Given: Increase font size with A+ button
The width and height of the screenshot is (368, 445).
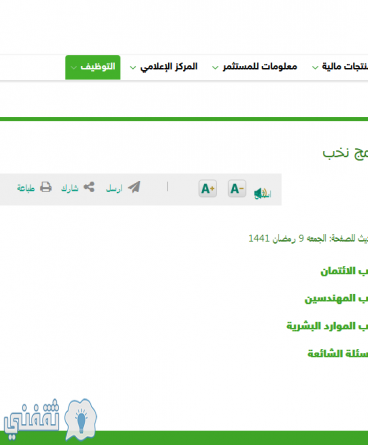Looking at the screenshot, I should point(208,188).
